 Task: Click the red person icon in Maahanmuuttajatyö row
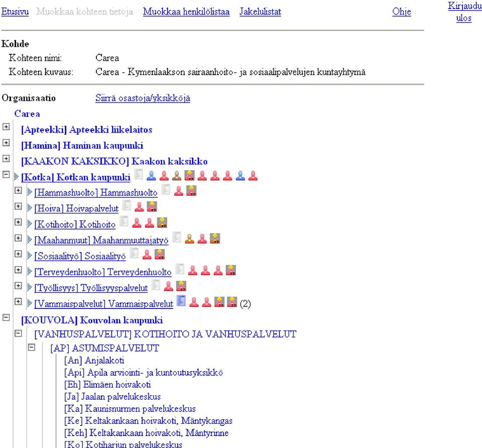click(x=202, y=239)
